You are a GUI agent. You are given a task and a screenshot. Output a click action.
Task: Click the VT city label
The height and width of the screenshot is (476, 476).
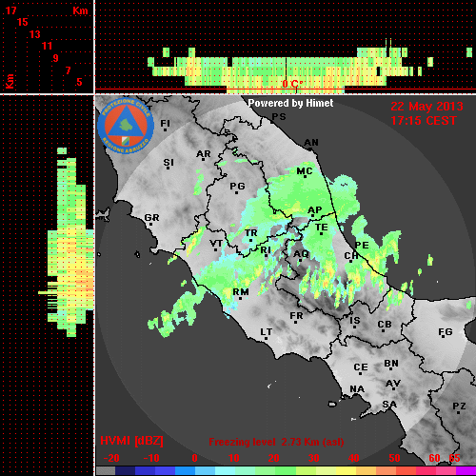pos(216,244)
